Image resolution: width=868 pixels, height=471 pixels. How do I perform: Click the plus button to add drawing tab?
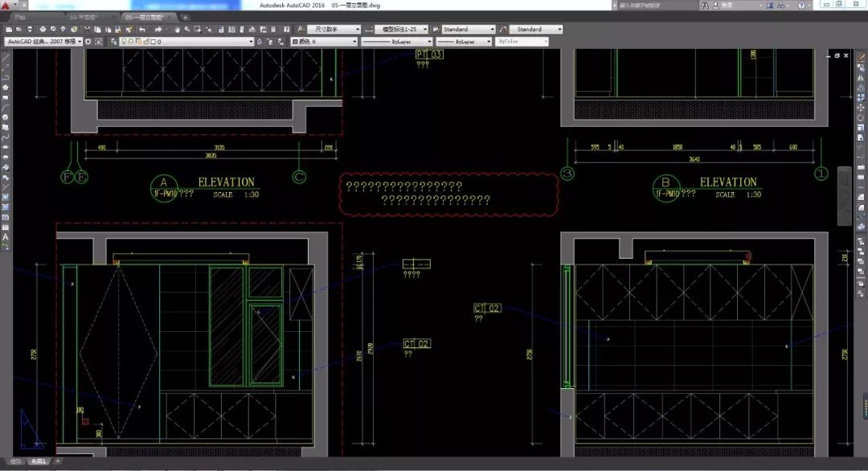coord(186,16)
